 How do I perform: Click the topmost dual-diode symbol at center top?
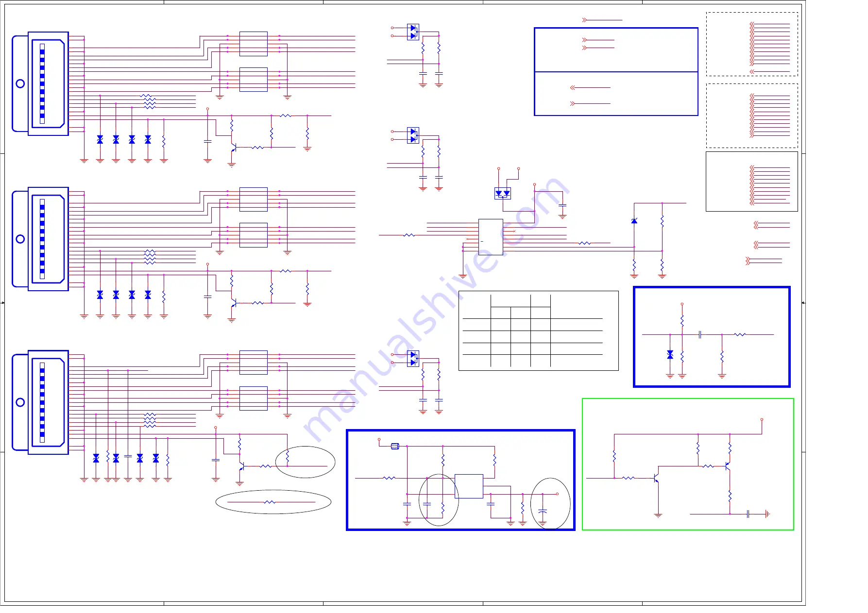(x=413, y=32)
